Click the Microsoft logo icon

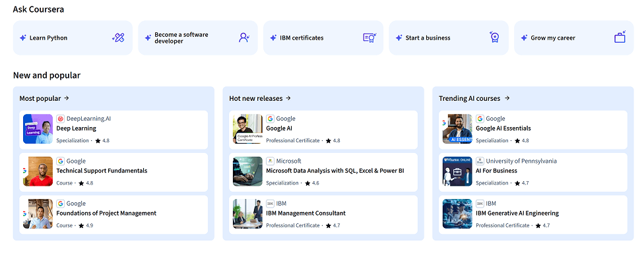[271, 161]
